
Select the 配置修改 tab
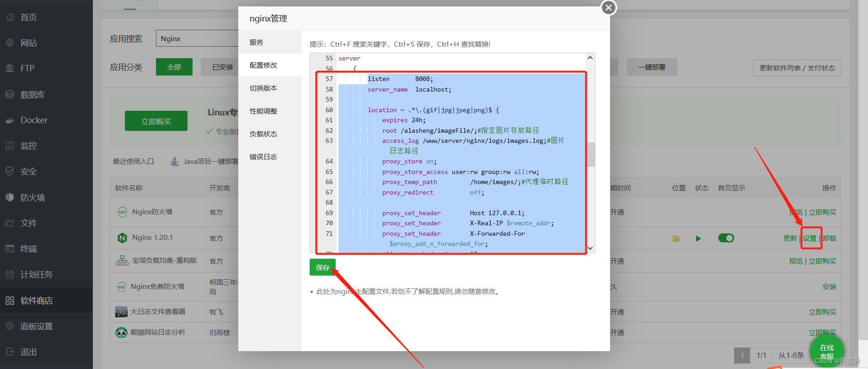[x=270, y=65]
